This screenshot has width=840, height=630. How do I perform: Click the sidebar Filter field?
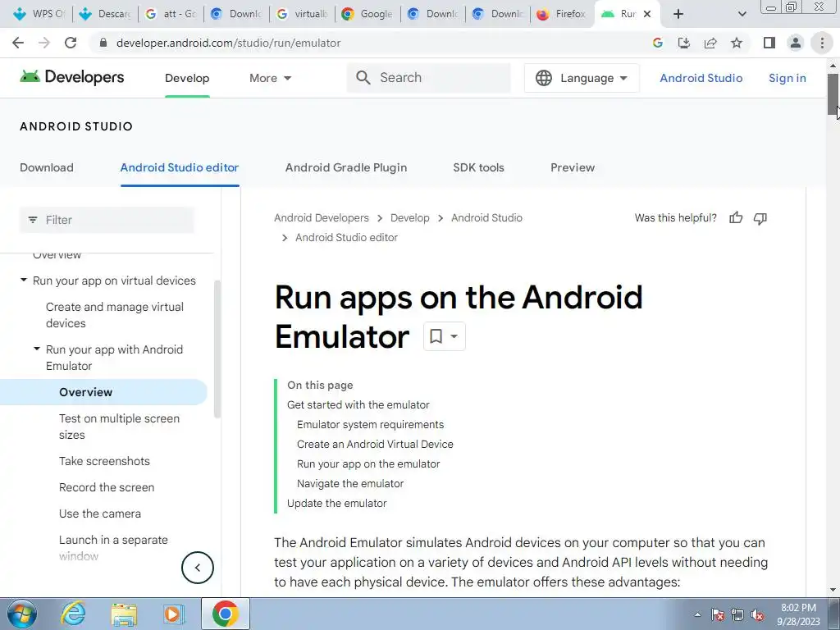click(107, 220)
